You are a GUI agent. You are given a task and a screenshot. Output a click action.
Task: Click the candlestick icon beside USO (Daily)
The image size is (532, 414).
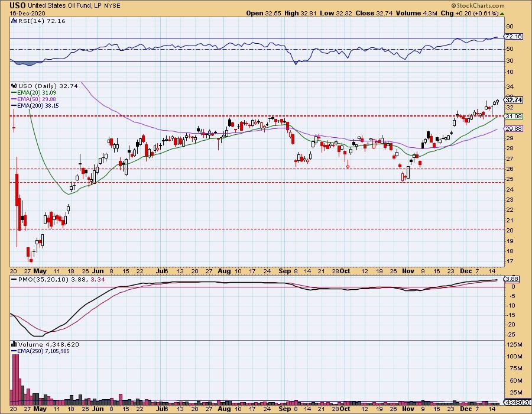click(x=14, y=86)
